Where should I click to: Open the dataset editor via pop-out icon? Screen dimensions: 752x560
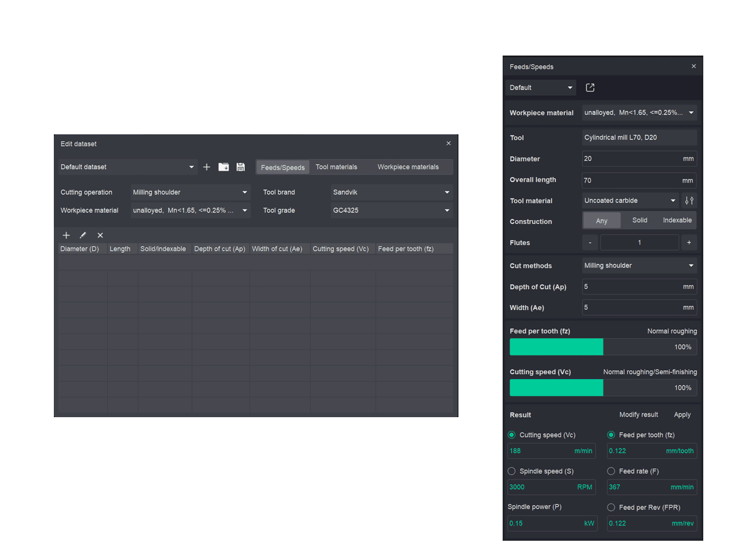point(590,88)
